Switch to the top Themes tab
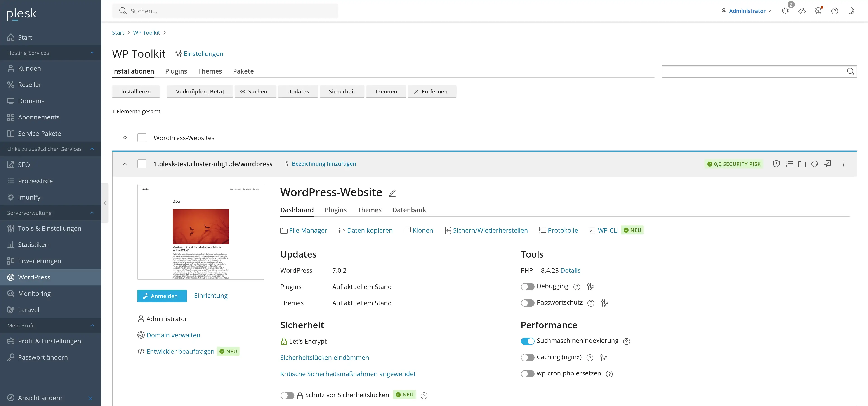Image resolution: width=868 pixels, height=406 pixels. (210, 71)
